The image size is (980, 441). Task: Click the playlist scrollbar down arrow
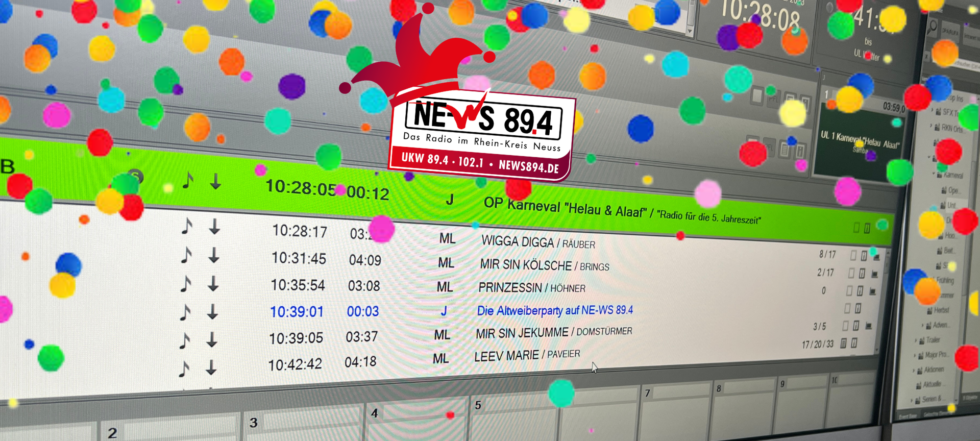pos(877,350)
